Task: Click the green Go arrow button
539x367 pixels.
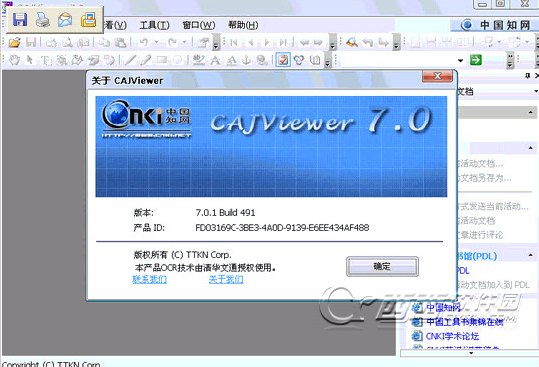Action: (476, 60)
